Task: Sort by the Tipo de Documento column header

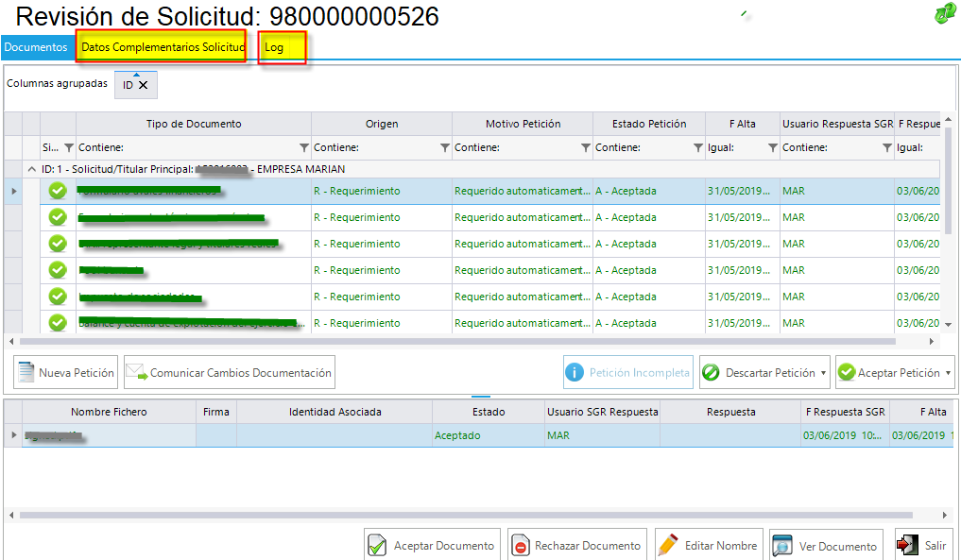Action: tap(194, 124)
